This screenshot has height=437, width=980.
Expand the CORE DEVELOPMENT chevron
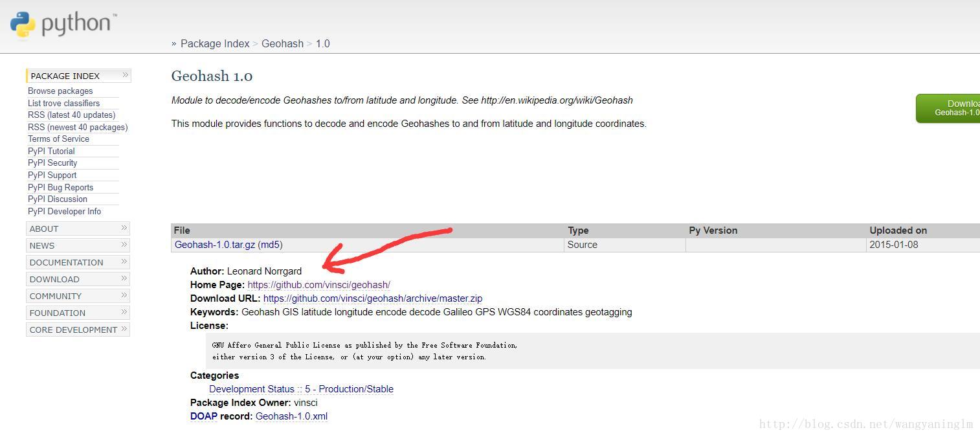pyautogui.click(x=124, y=329)
